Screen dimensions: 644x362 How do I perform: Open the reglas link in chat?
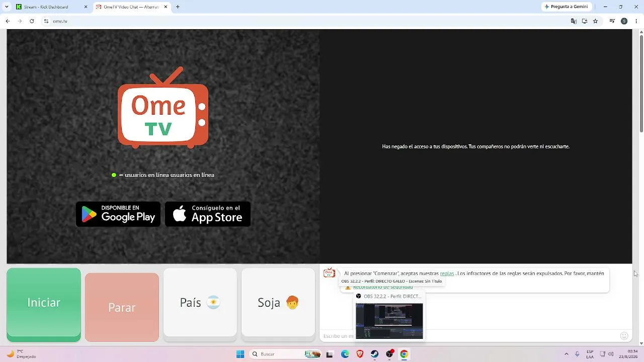pos(447,274)
